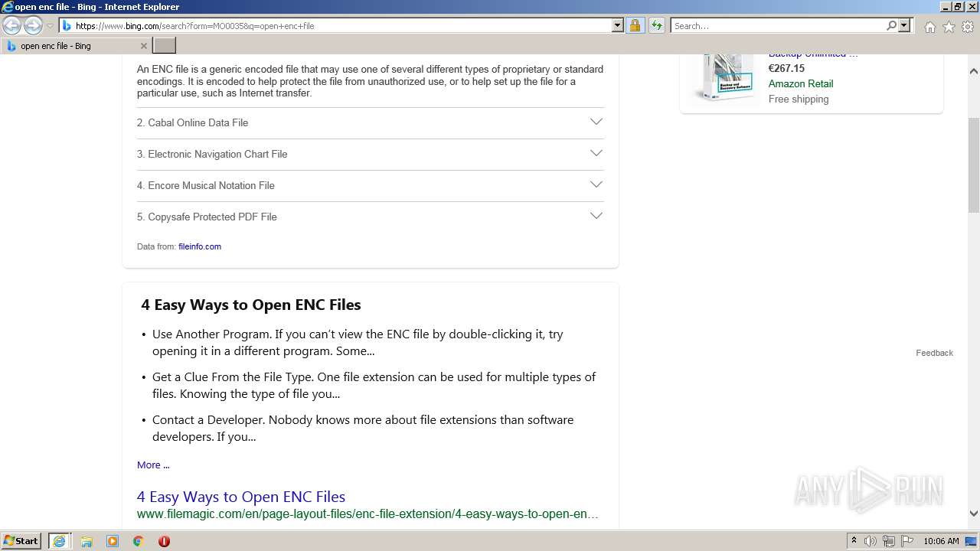This screenshot has width=980, height=551.
Task: Open the address bar autocomplete dropdown
Action: tap(618, 25)
